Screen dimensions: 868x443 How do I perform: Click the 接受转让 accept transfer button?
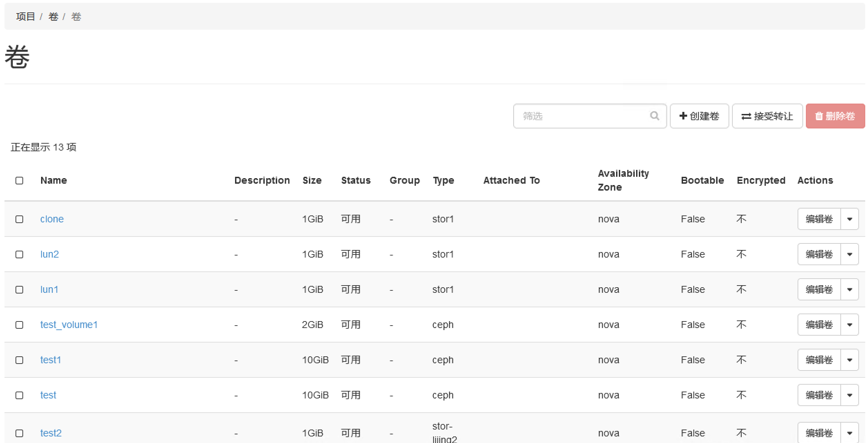click(x=767, y=116)
